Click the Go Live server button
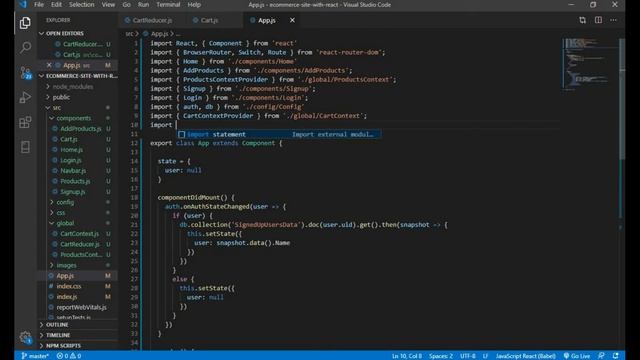This screenshot has width=640, height=360. click(577, 356)
